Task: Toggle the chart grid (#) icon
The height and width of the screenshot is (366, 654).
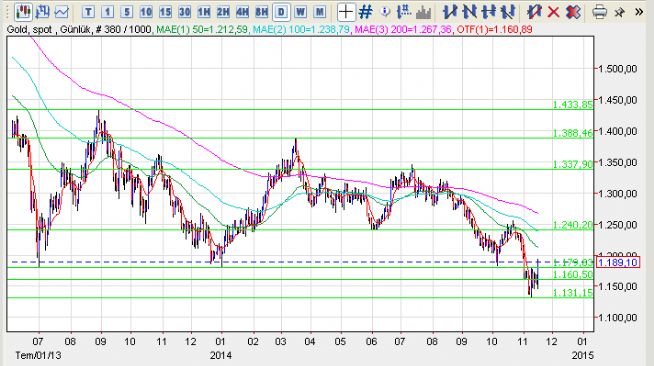Action: point(366,12)
